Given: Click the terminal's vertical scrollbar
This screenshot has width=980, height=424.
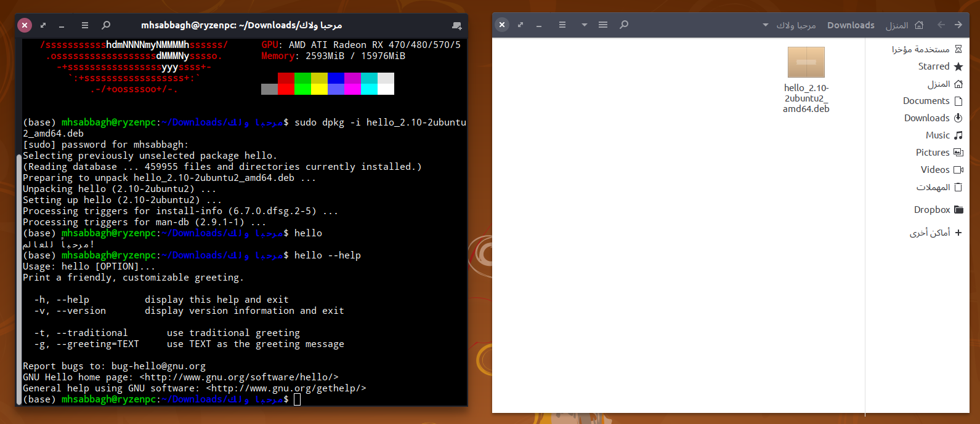Looking at the screenshot, I should [x=18, y=277].
